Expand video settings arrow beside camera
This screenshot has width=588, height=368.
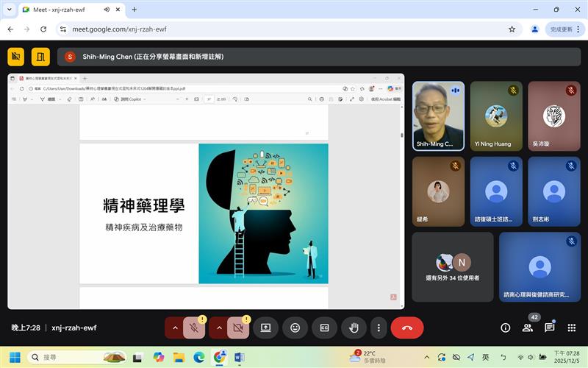coord(218,328)
